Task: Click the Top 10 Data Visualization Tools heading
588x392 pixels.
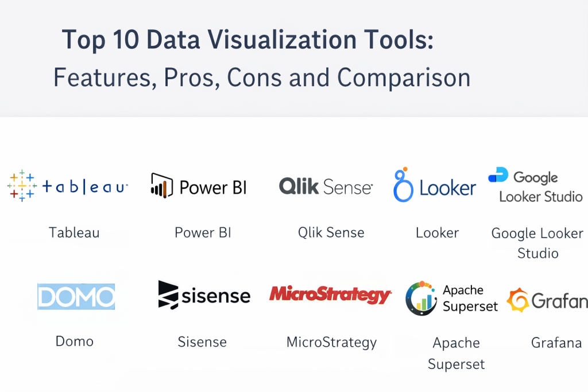Action: [x=247, y=40]
